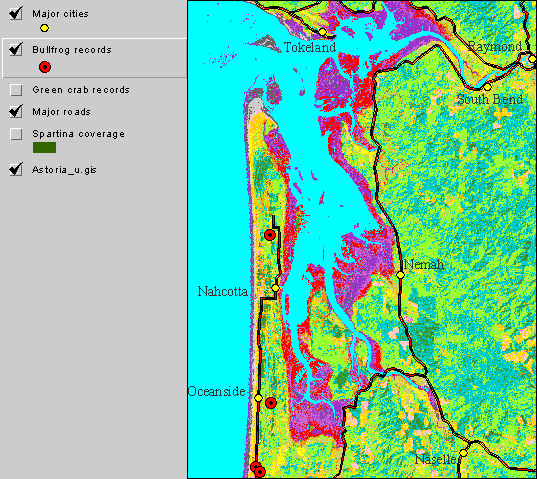
Task: Click the South Bend map label
Action: pos(490,100)
